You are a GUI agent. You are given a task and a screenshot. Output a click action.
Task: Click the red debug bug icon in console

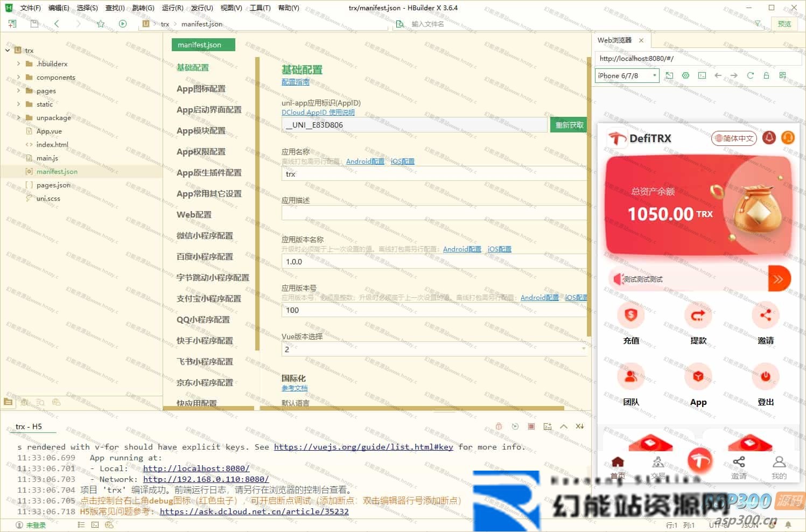(x=499, y=426)
